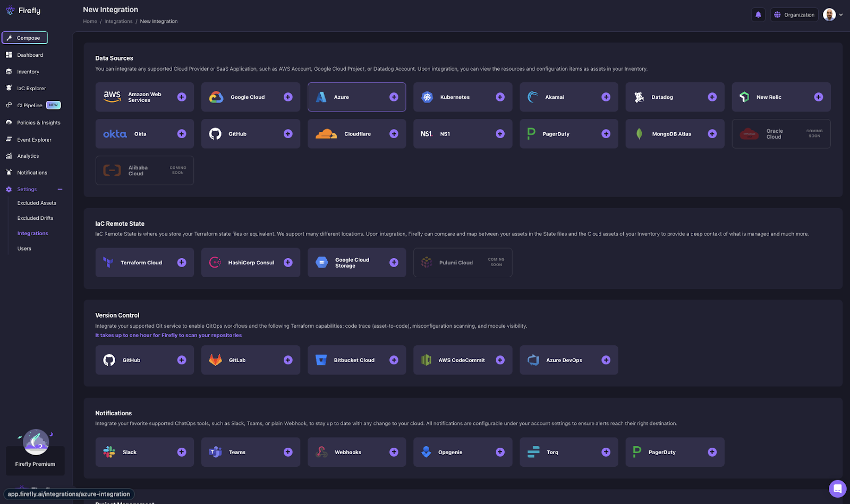
Task: Click the AWS CodeCommit logo
Action: point(427,360)
